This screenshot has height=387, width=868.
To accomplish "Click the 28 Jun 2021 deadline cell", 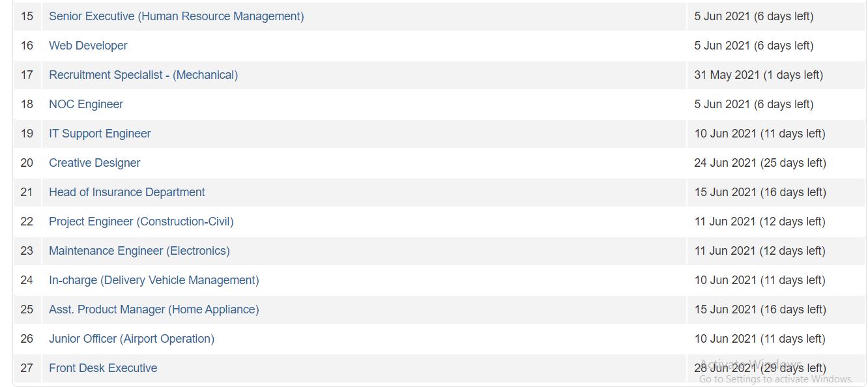I will point(776,368).
